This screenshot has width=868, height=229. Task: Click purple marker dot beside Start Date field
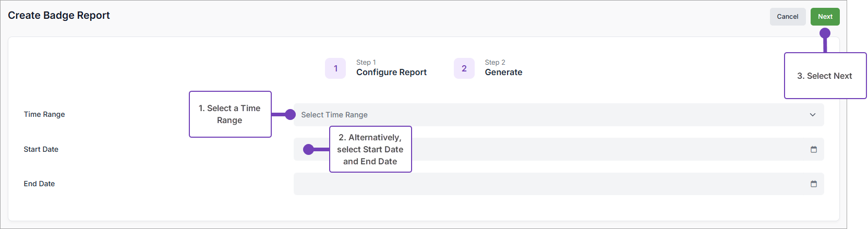[x=309, y=150]
